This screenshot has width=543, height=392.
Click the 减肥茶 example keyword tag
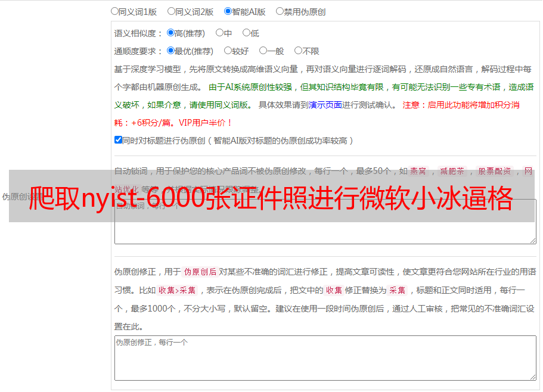[x=452, y=171]
